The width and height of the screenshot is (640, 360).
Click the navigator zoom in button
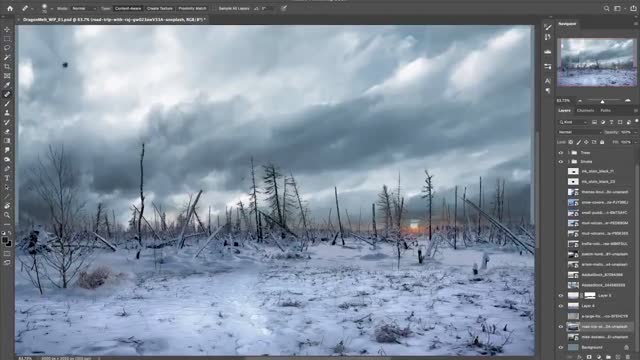point(628,100)
